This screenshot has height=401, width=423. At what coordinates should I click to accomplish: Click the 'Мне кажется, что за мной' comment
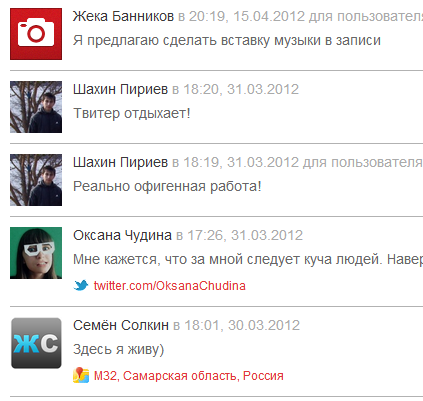(x=248, y=259)
